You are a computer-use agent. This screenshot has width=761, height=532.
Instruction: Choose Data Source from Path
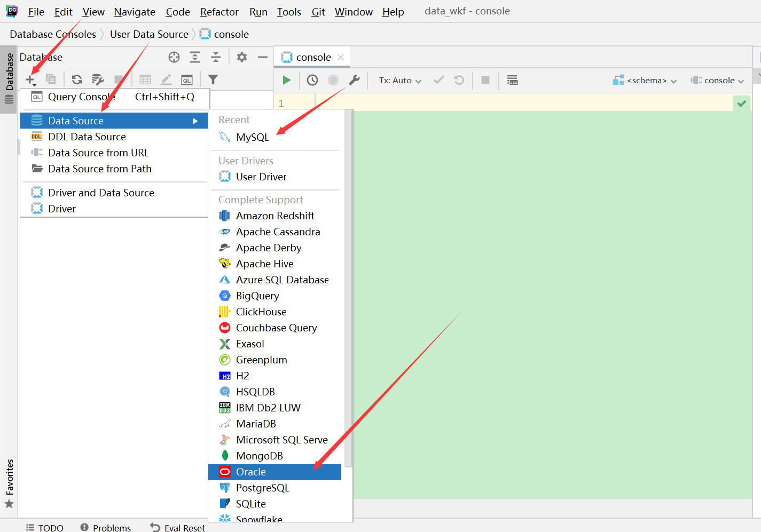114,169
